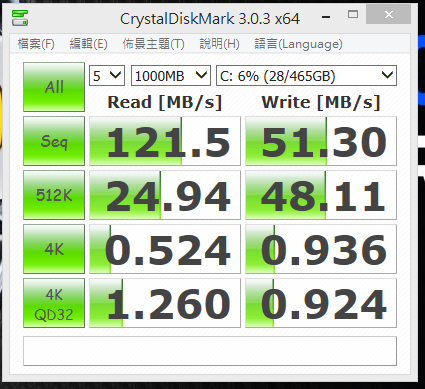Image resolution: width=425 pixels, height=389 pixels.
Task: Run all benchmarks with the All button
Action: pyautogui.click(x=54, y=87)
